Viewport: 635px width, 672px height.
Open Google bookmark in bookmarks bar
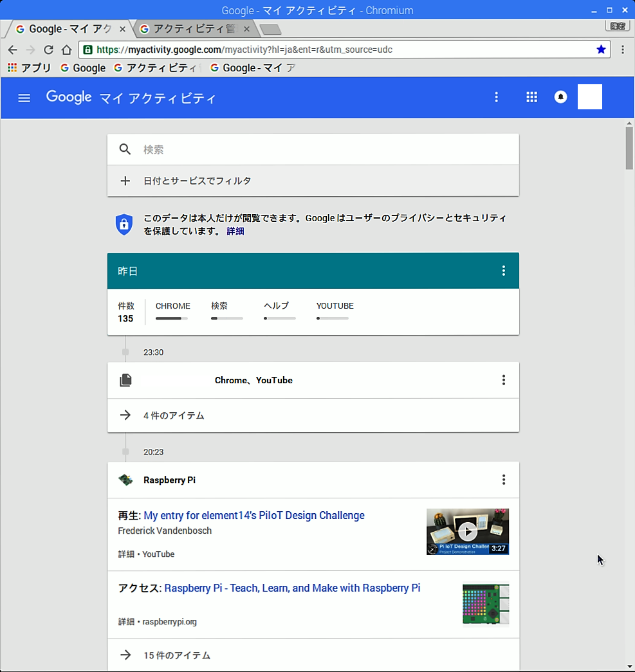83,68
